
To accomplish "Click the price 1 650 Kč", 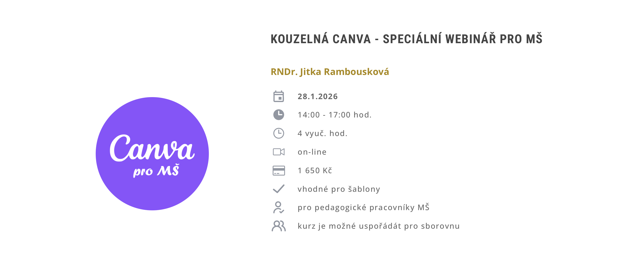I will pyautogui.click(x=315, y=171).
